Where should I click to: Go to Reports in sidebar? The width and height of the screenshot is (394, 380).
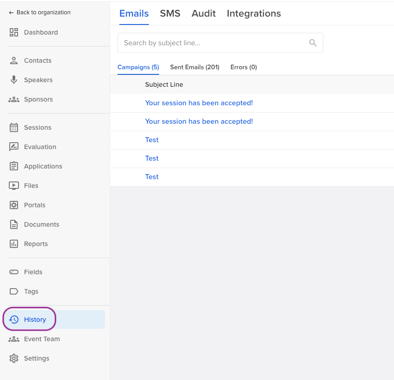(x=36, y=244)
